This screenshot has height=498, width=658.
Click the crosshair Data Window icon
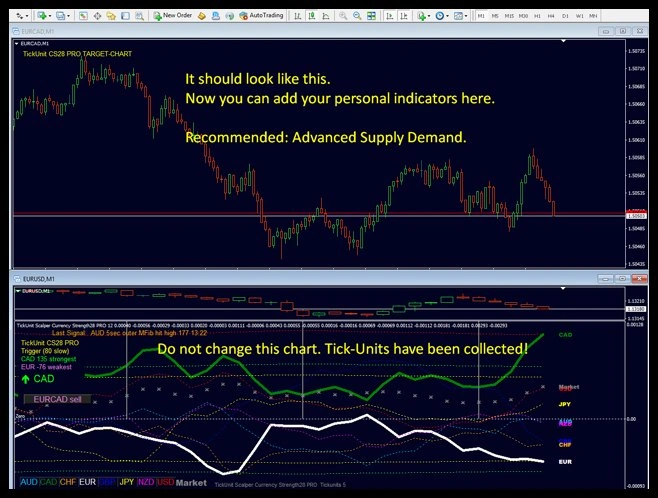tap(96, 16)
